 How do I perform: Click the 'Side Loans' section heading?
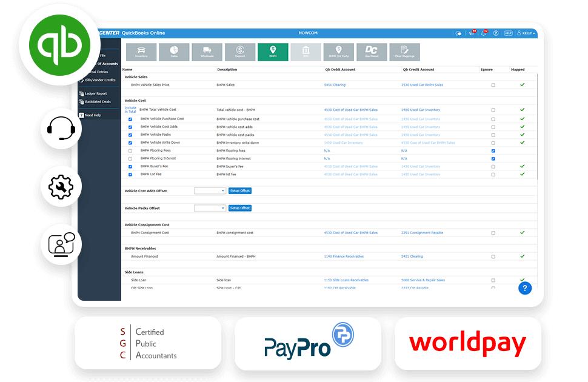134,272
